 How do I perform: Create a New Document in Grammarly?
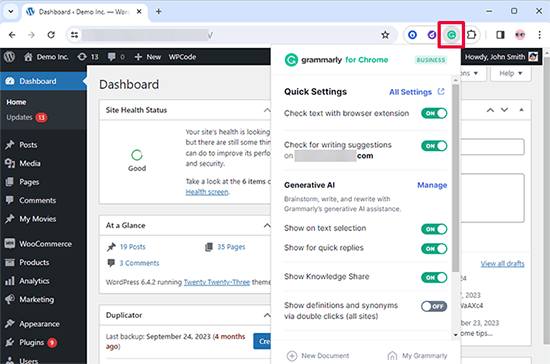318,356
